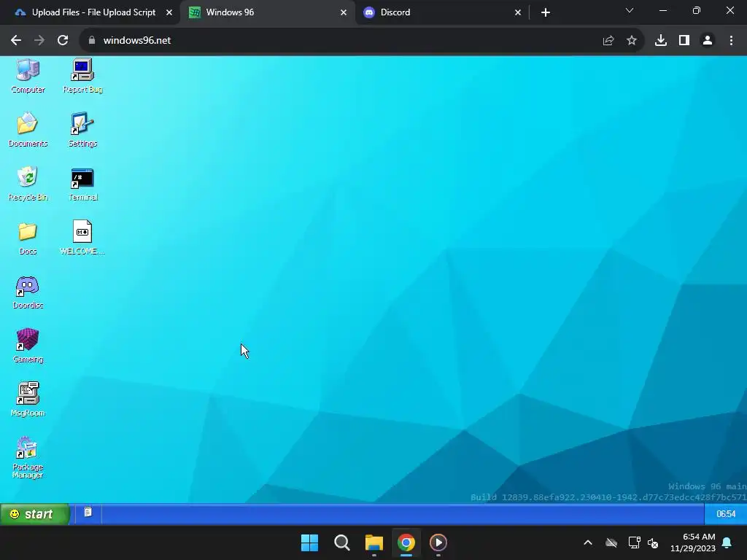Launch the Terminal shortcut
This screenshot has height=560, width=747.
coord(82,184)
